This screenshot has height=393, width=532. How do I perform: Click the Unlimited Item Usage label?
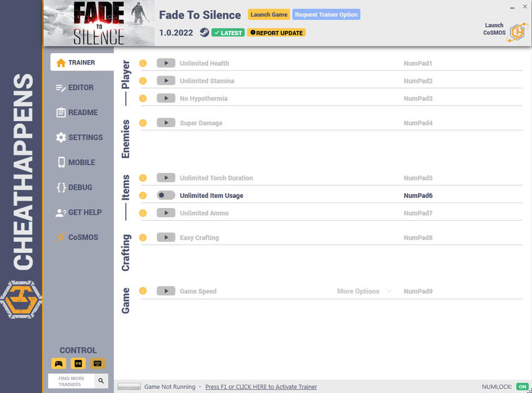click(x=211, y=196)
